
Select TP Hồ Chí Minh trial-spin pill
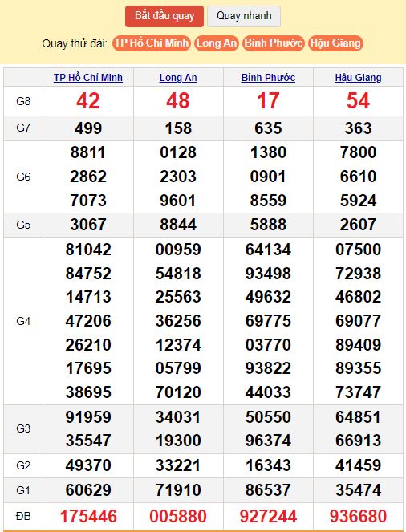pos(152,43)
